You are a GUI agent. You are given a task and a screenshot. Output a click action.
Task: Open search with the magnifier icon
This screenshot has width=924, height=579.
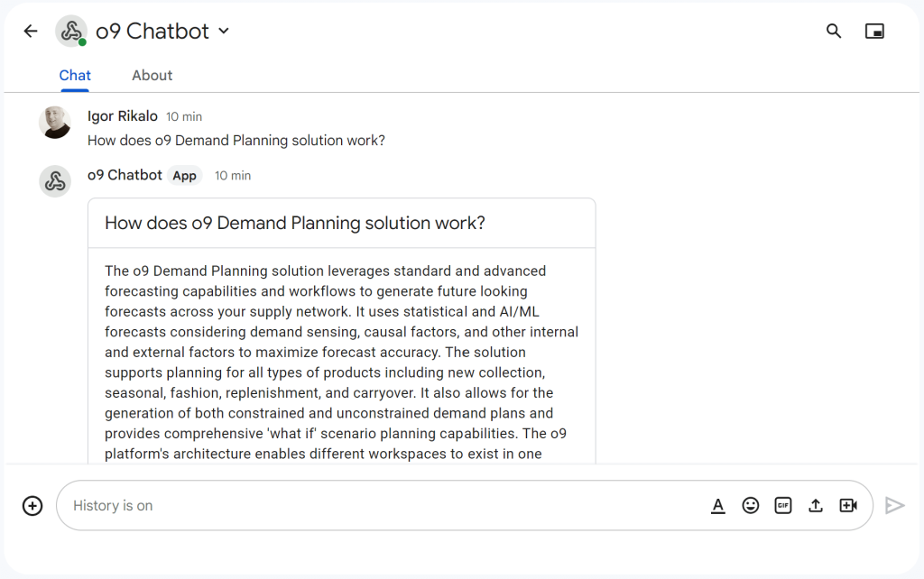(833, 32)
